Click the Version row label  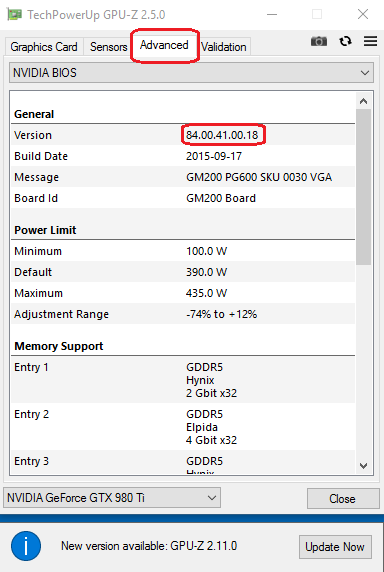pyautogui.click(x=33, y=135)
